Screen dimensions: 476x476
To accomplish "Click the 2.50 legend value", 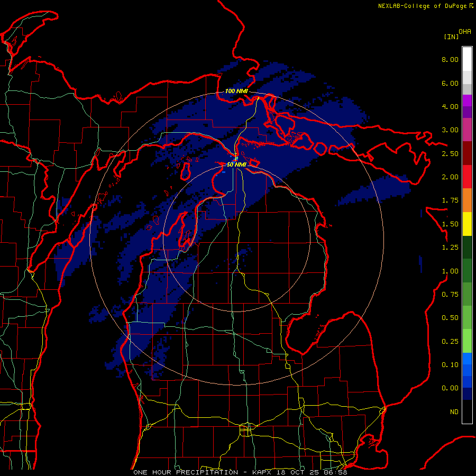I will click(450, 153).
